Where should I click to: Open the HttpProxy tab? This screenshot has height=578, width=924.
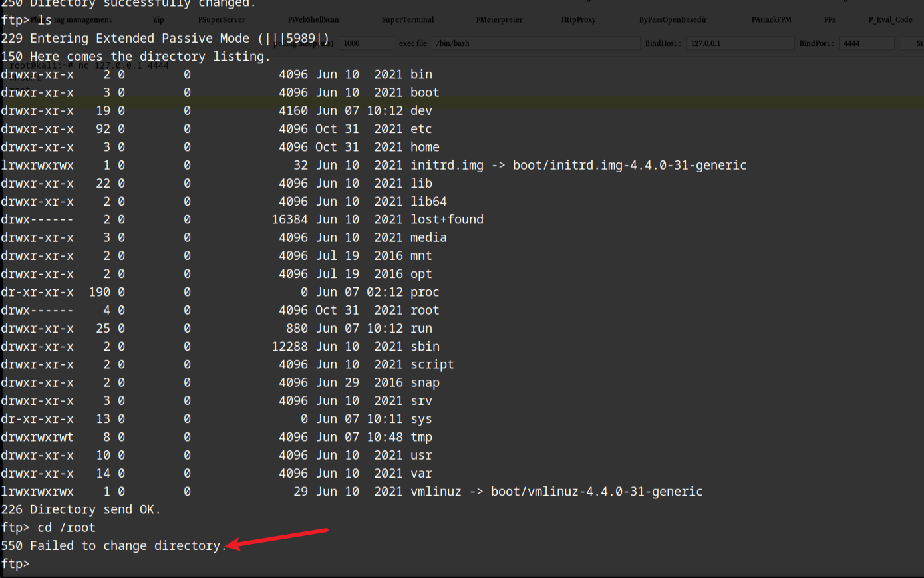578,20
